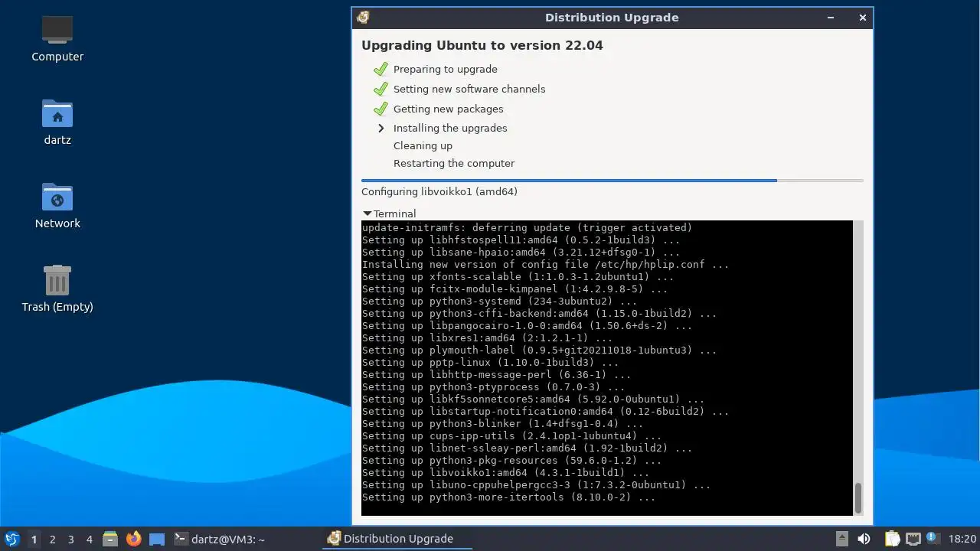980x551 pixels.
Task: Click the 'Upgrading Ubuntu to version 22.04' heading
Action: coord(482,45)
